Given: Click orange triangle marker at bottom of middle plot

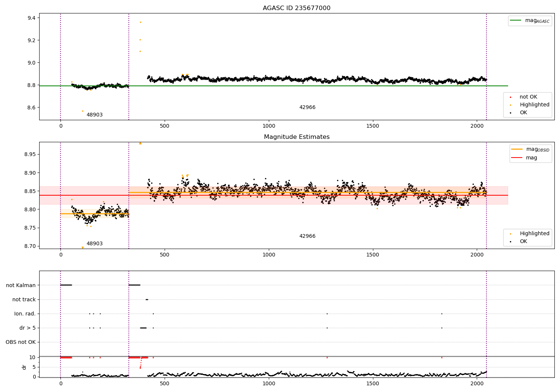Looking at the screenshot, I should pyautogui.click(x=83, y=248).
